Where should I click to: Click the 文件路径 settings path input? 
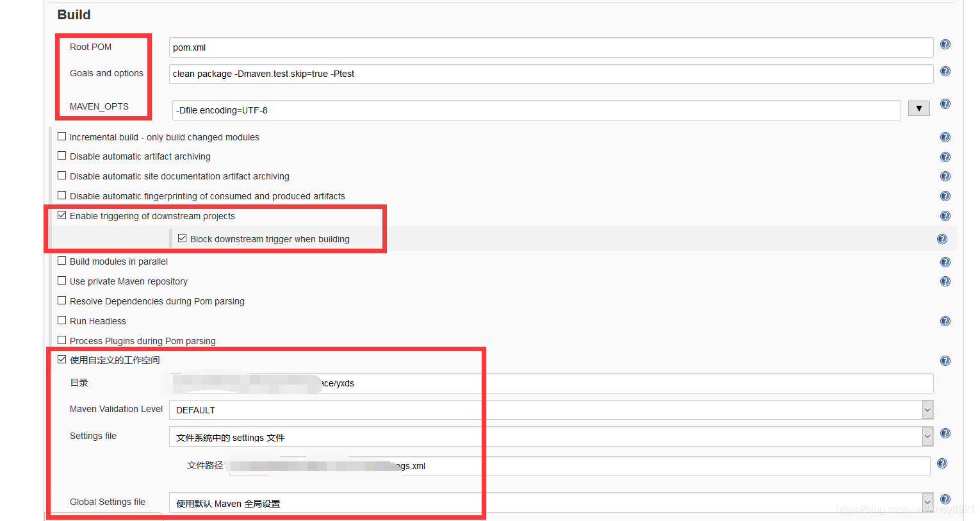tap(580, 466)
